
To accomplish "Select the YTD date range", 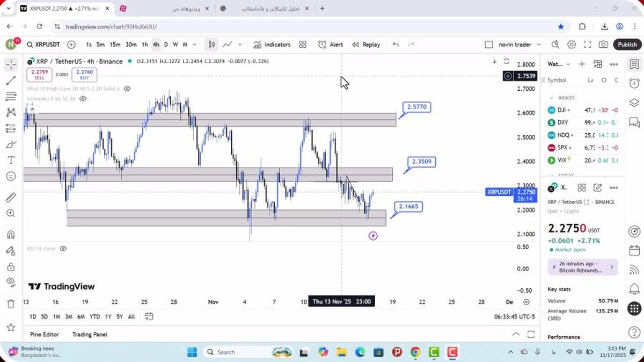I will point(95,317).
